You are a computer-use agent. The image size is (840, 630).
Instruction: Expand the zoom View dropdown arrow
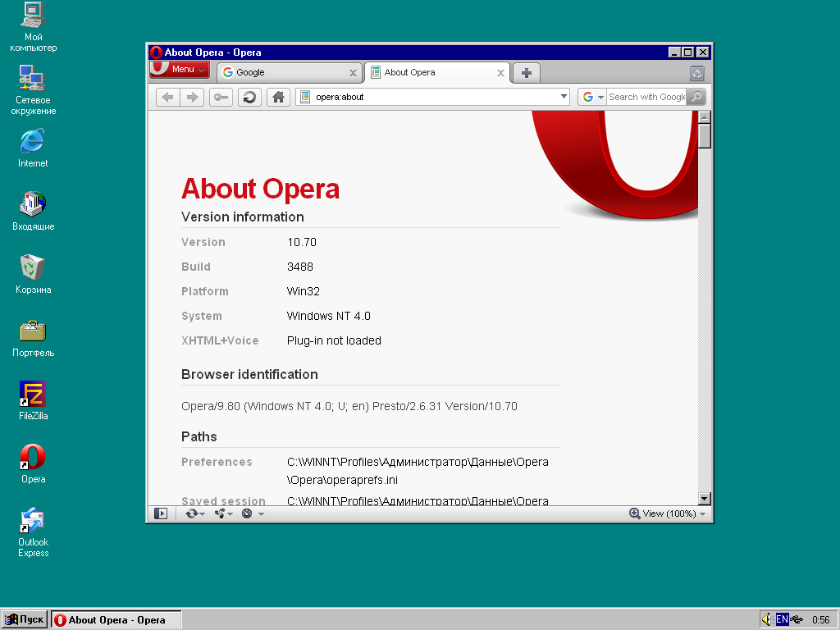(x=703, y=514)
